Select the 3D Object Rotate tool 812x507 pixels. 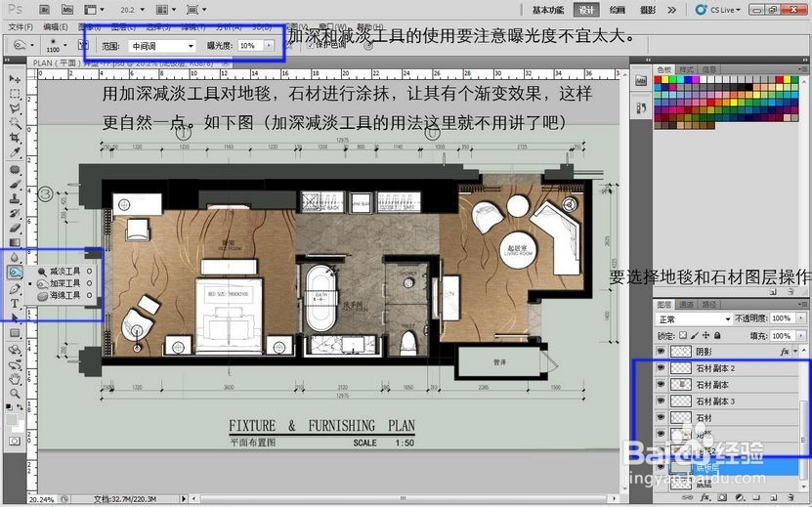tap(15, 350)
